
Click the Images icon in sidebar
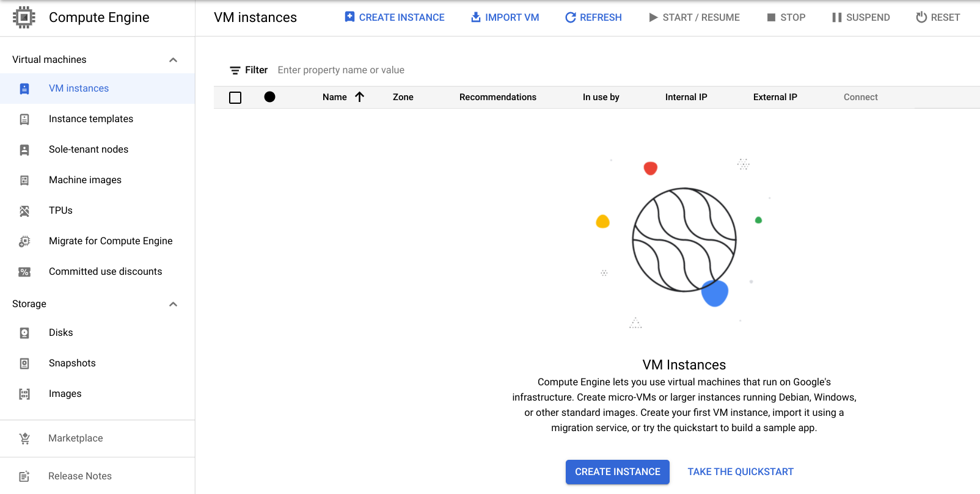(24, 394)
